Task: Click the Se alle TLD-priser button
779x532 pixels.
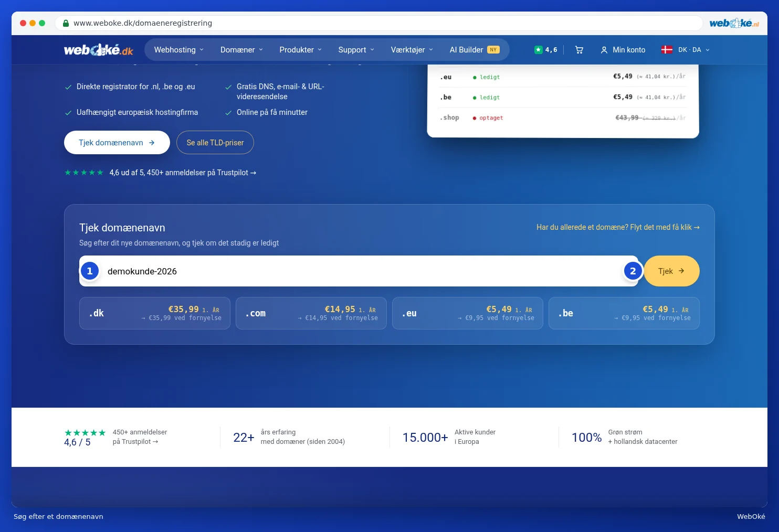Action: click(215, 143)
